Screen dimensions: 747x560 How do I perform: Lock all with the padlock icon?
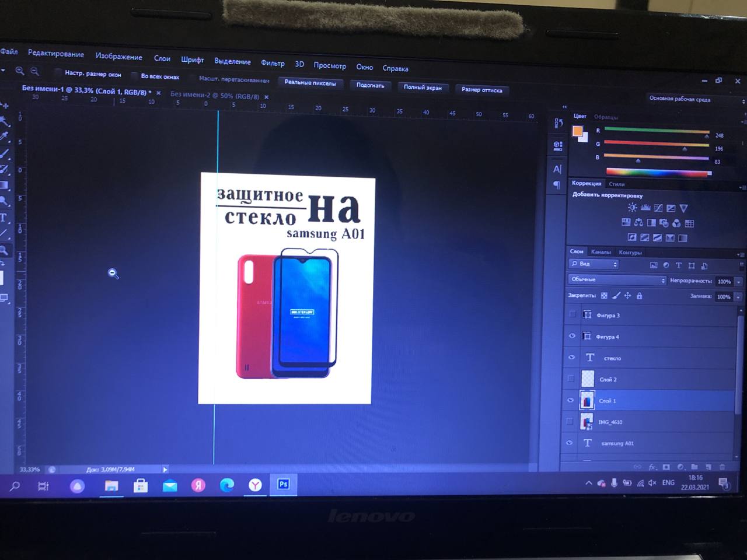point(639,296)
